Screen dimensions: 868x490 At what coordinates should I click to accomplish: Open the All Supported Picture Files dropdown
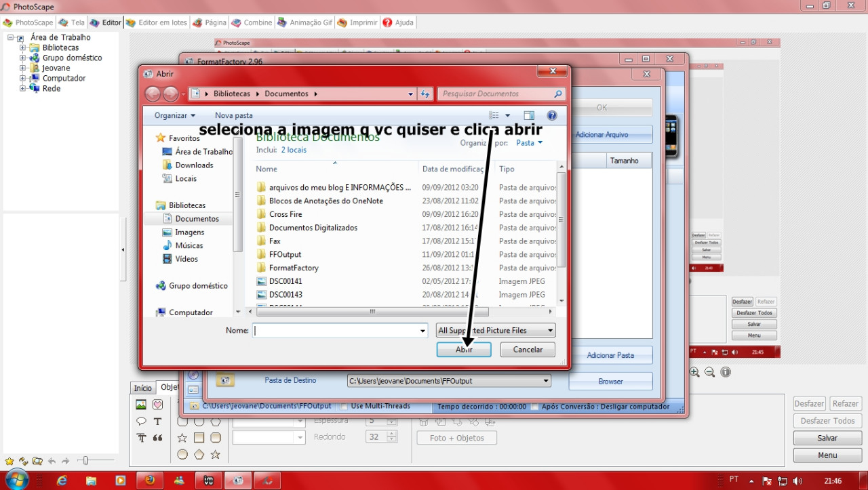495,331
